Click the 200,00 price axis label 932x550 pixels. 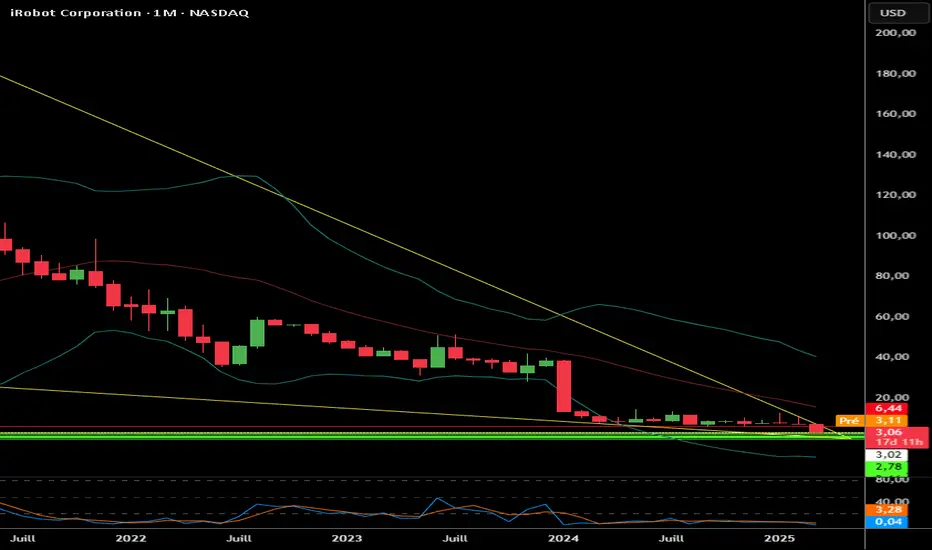pos(895,33)
